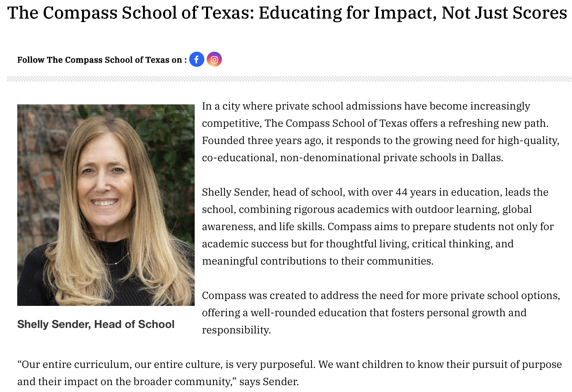The image size is (572, 392).
Task: Click the quote starting "Our entire curriculum"
Action: tap(289, 373)
